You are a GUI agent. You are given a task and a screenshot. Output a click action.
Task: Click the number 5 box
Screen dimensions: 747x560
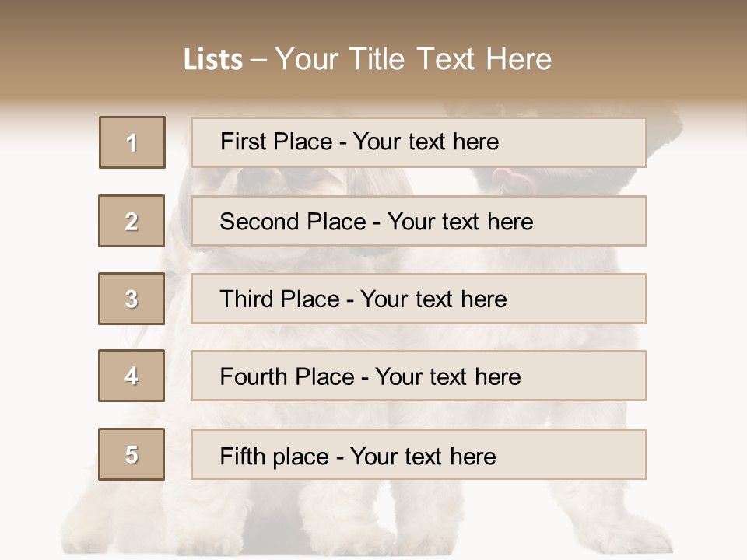[x=132, y=454]
